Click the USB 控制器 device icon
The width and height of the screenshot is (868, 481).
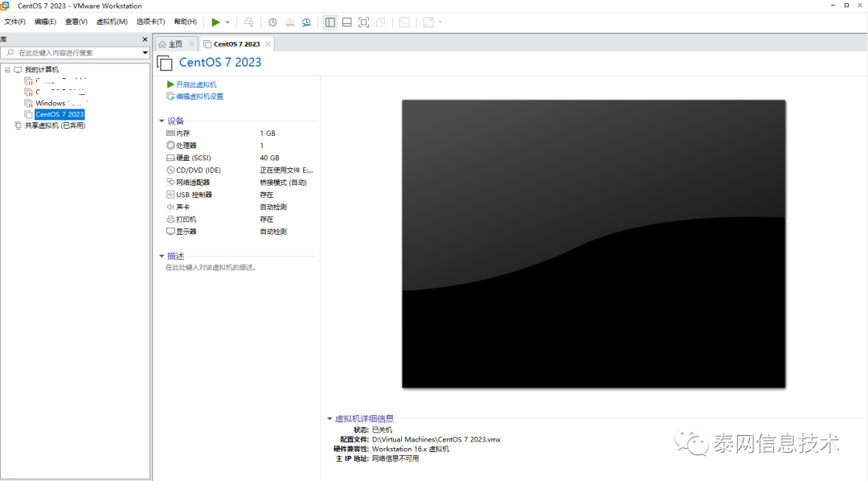pyautogui.click(x=170, y=195)
